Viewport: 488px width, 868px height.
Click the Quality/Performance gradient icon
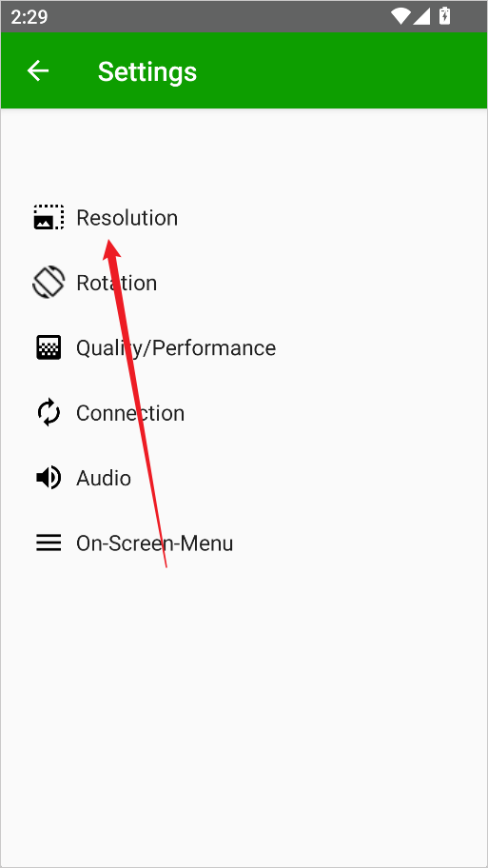(49, 347)
